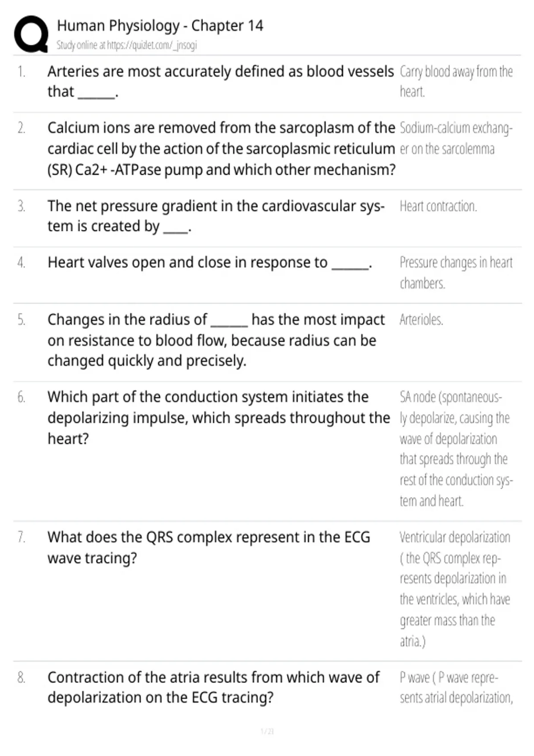Select question 3 about net pressure gradient
The image size is (534, 756).
216,216
